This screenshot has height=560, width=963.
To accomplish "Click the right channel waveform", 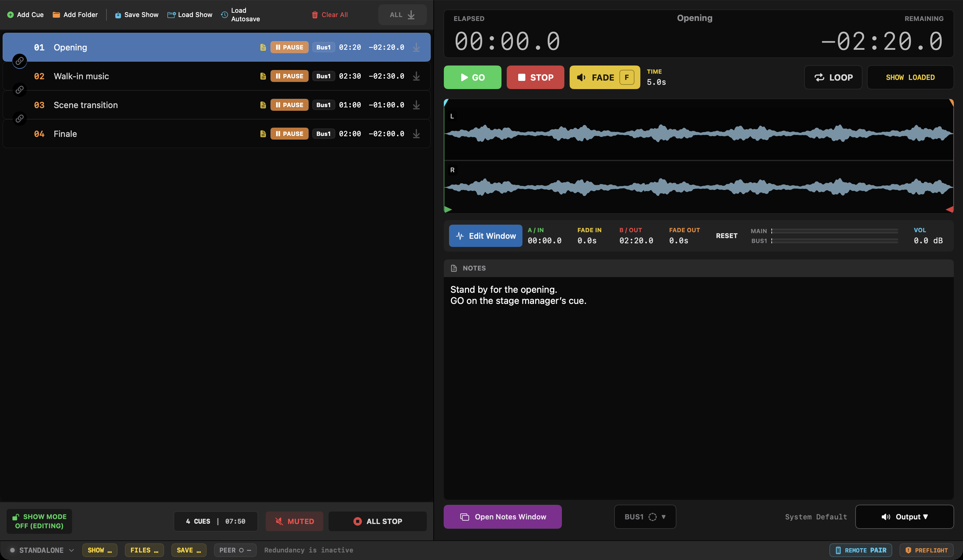I will click(699, 187).
